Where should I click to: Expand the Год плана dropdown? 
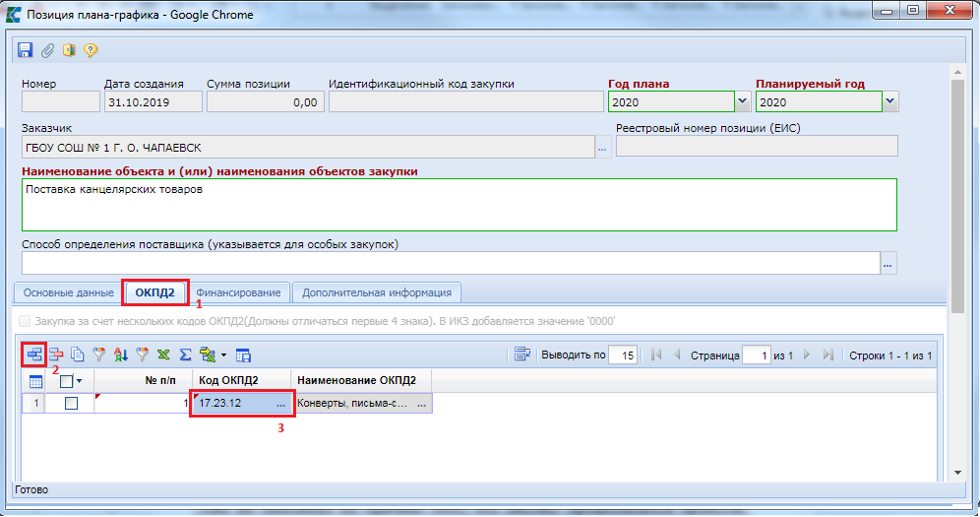pos(742,101)
